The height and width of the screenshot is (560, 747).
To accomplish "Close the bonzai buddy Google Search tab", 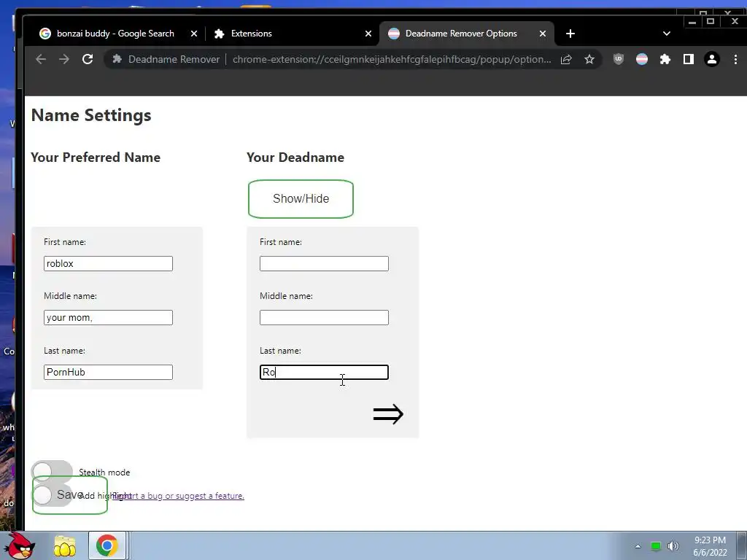I will (194, 34).
